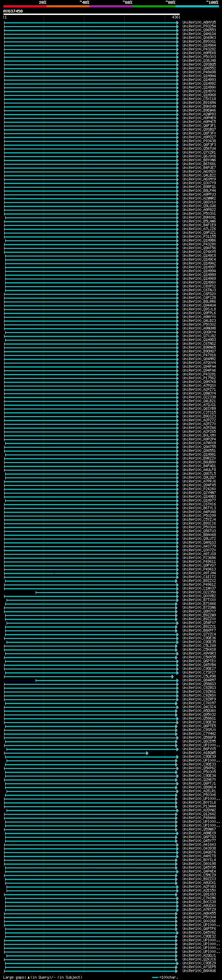
Task: Open hit UniRef100_A8HYU5
Action: tap(199, 23)
